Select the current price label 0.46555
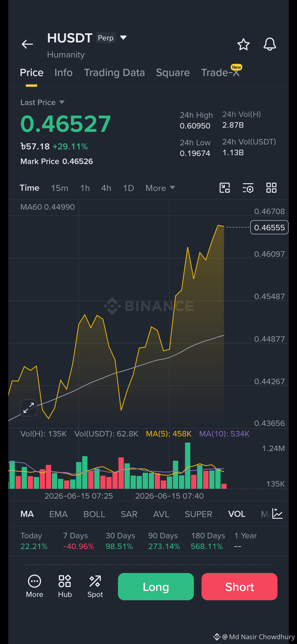297x644 pixels. pos(269,227)
